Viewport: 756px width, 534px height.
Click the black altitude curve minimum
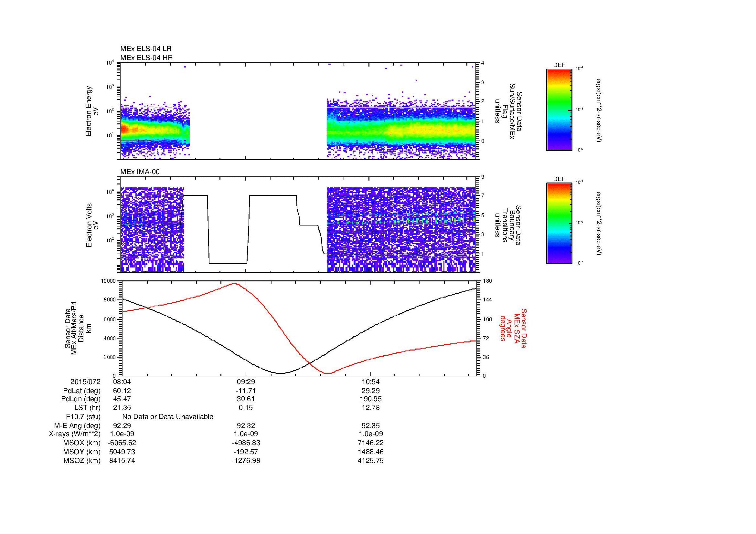280,373
